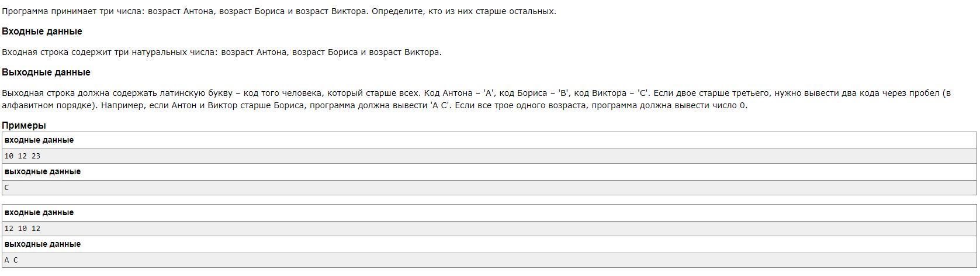Click the bold "Входные данные" section heading
This screenshot has width=980, height=276.
tap(42, 32)
